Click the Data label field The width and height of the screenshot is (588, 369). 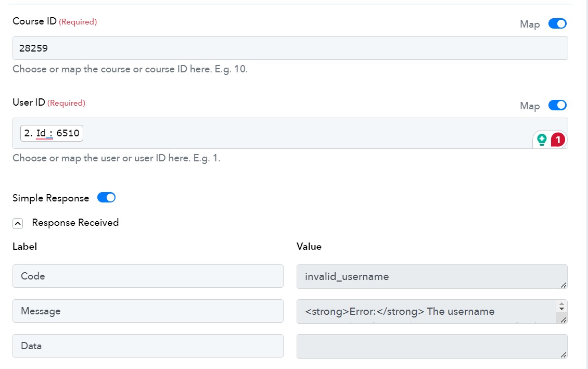tap(148, 346)
